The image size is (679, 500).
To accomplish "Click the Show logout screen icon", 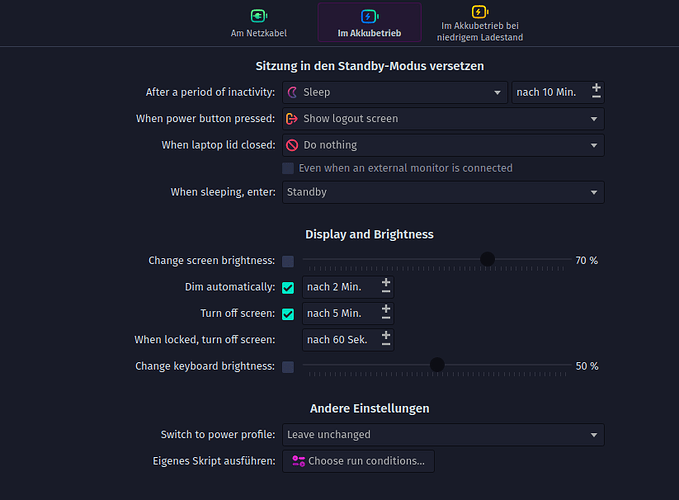I will tap(293, 118).
